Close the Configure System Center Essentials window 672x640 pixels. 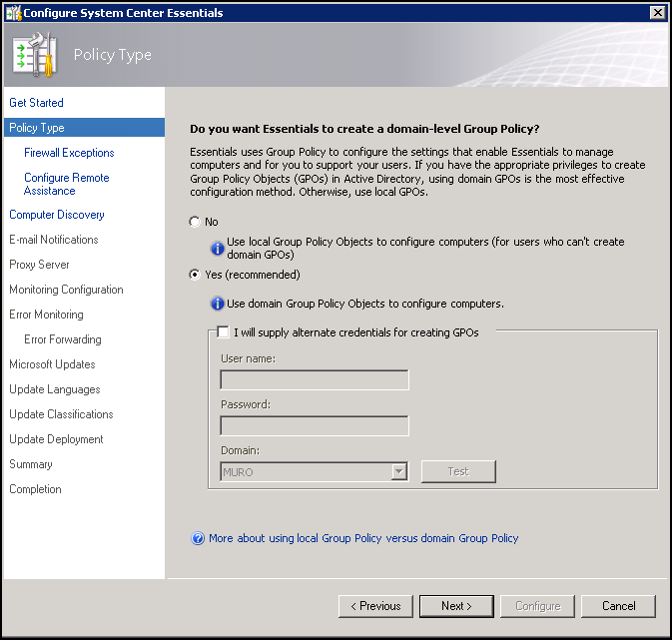[x=657, y=13]
